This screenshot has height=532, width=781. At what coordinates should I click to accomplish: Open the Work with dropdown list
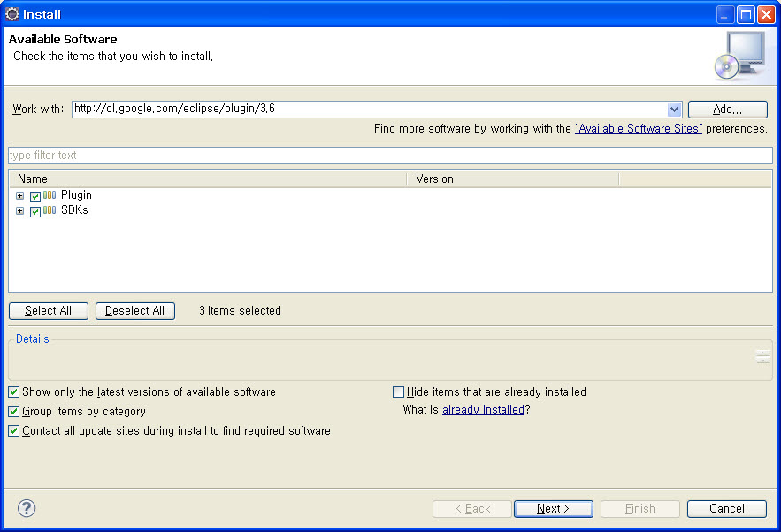pyautogui.click(x=674, y=110)
